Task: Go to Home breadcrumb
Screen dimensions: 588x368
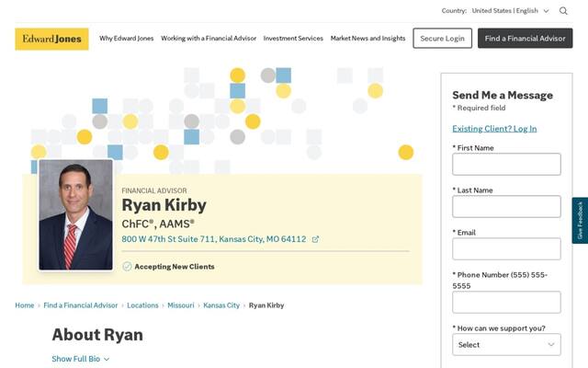Action: click(25, 305)
